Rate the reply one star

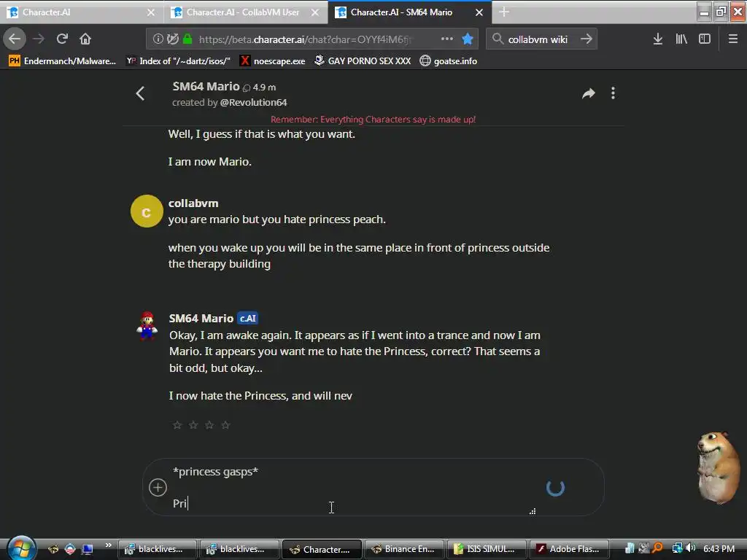tap(177, 425)
